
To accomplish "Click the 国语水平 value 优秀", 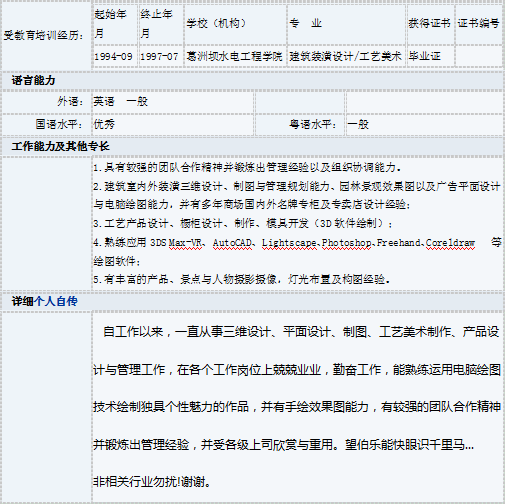I will click(x=104, y=124).
